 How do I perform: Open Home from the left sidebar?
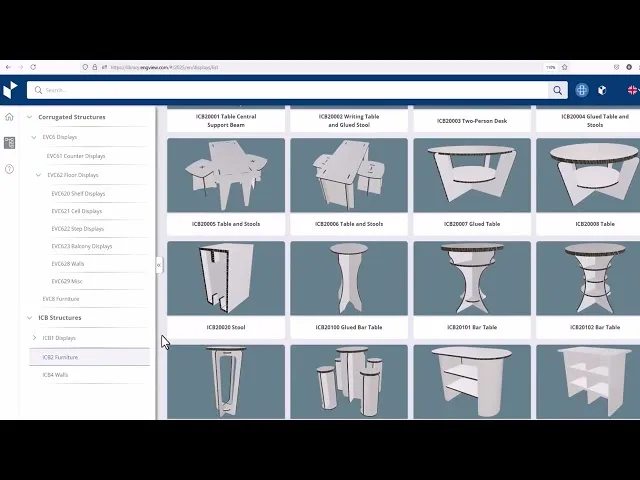pos(9,117)
